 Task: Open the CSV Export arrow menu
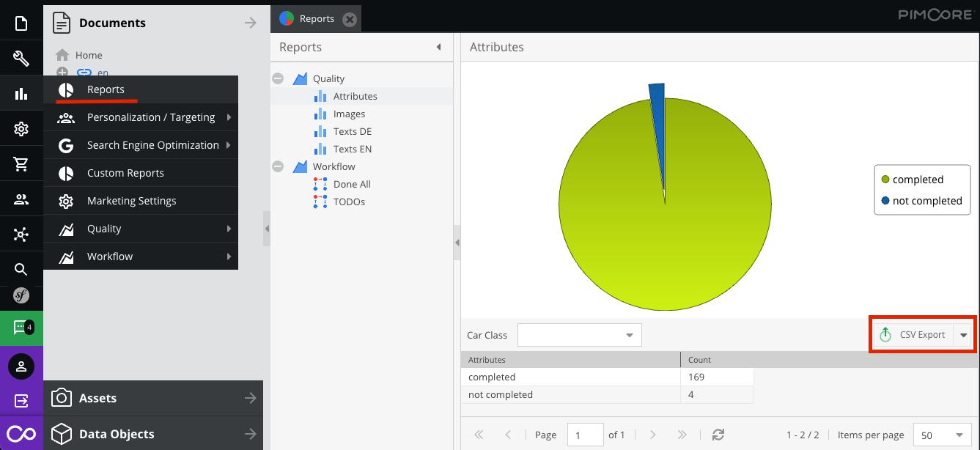(x=963, y=335)
